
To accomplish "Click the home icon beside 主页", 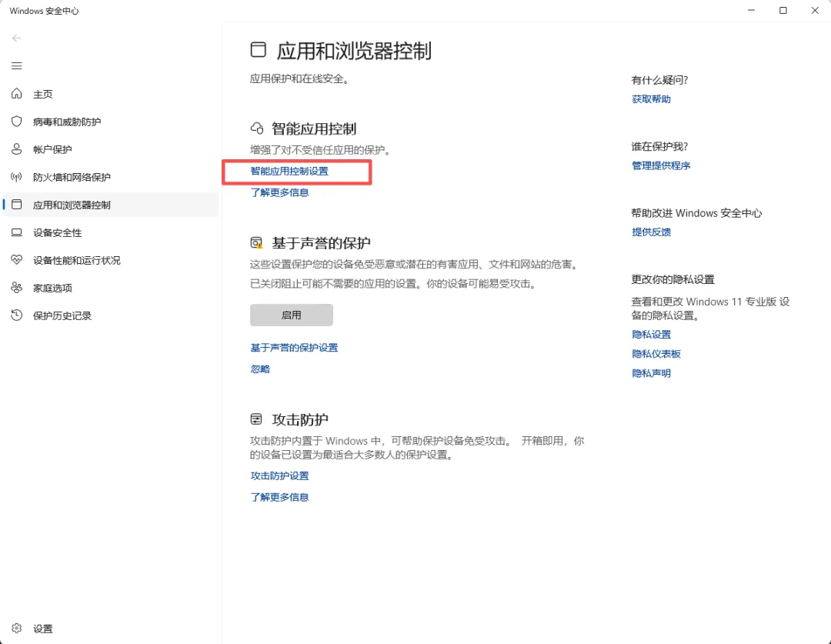I will [16, 94].
